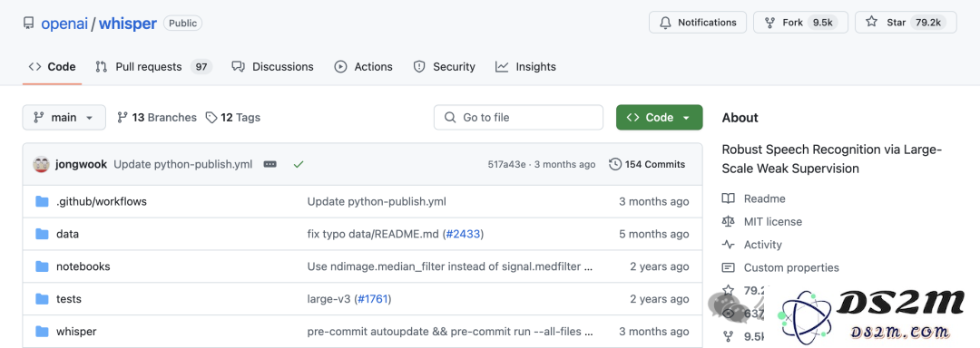Open the whisper repository link
Screen dimensions: 980x348
coord(128,24)
